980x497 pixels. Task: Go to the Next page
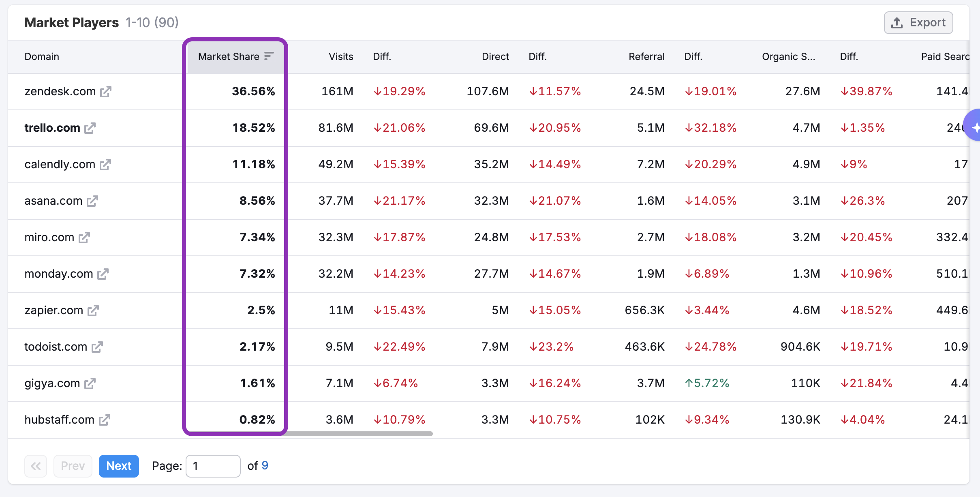tap(119, 466)
